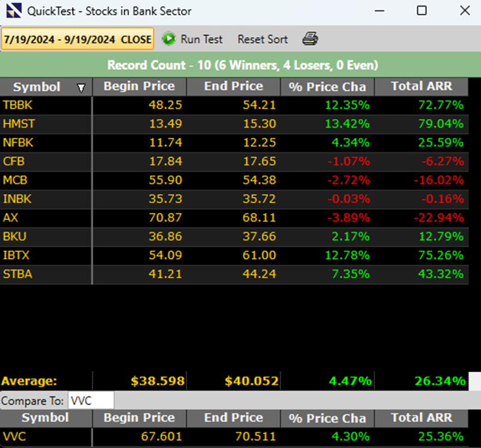Select the HMST symbol row
Screen dimensions: 481x448
coord(18,124)
